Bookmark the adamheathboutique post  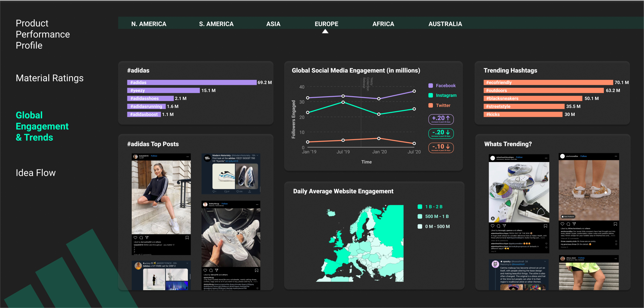click(x=546, y=226)
